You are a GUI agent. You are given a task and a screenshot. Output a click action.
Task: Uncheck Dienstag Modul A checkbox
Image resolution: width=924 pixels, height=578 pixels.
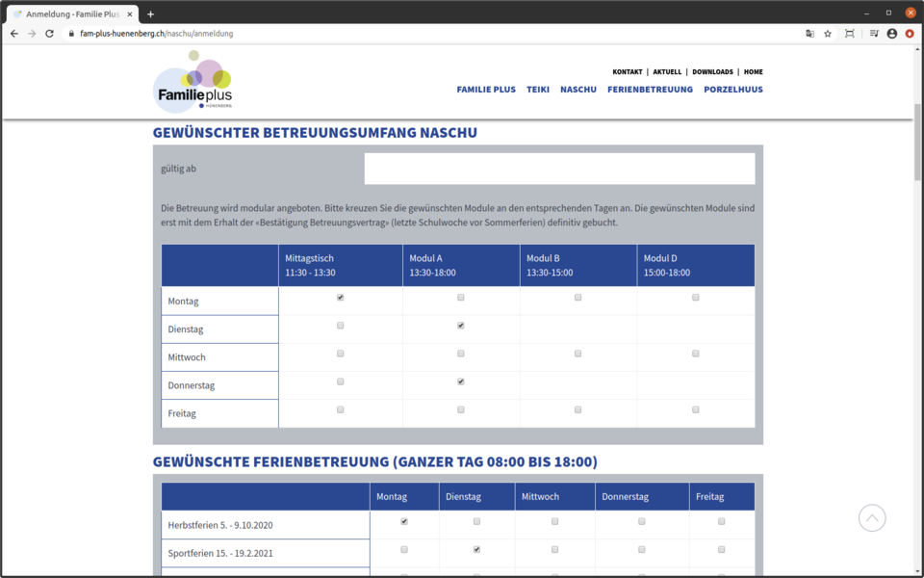461,326
